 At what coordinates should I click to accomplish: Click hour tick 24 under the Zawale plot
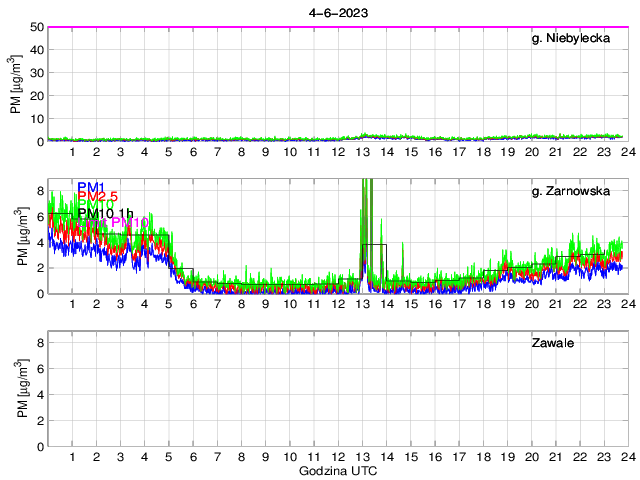[627, 457]
